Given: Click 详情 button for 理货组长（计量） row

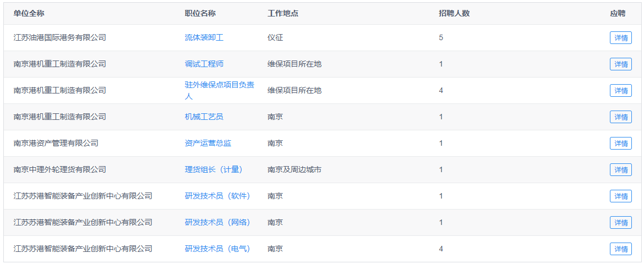Looking at the screenshot, I should pyautogui.click(x=620, y=170).
